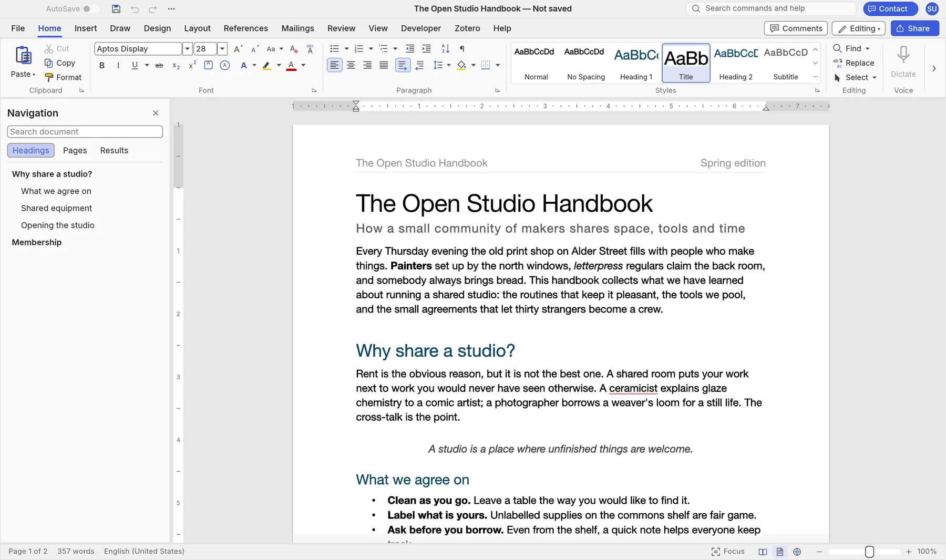Switch to Web Layout view in status bar
The width and height of the screenshot is (946, 560).
797,552
